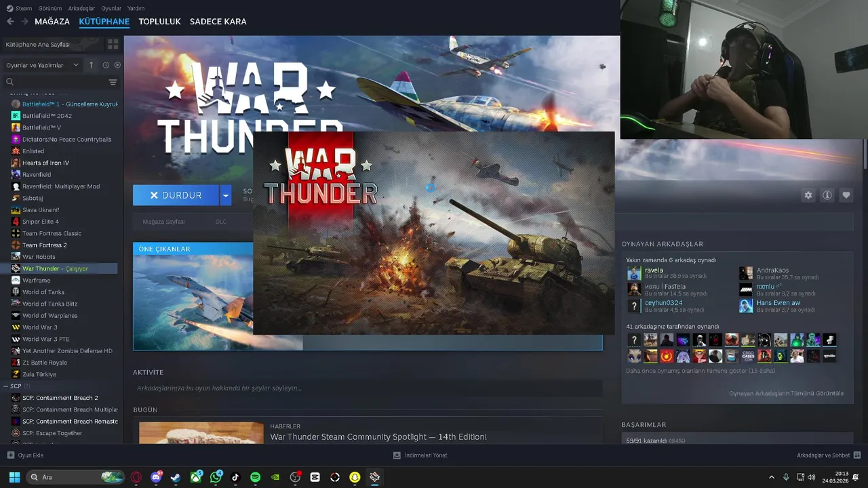Open the War Thunder taskbar icon

374,477
